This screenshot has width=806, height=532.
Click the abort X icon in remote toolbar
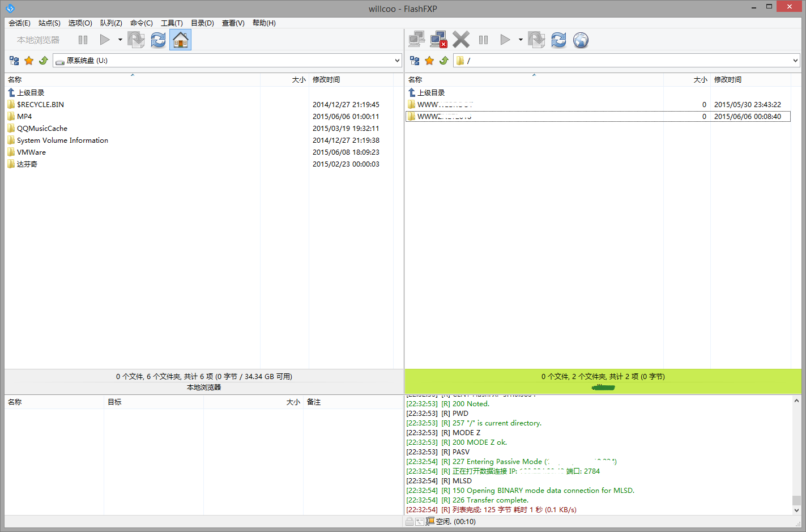point(461,40)
